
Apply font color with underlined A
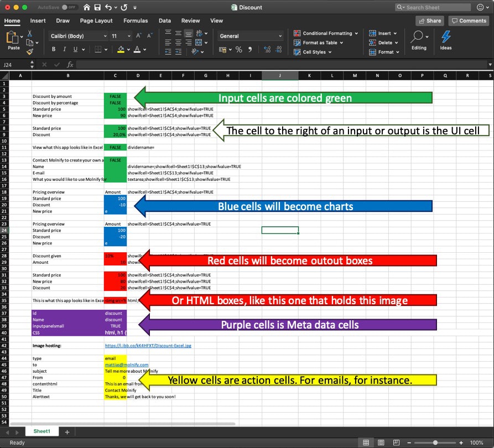137,49
